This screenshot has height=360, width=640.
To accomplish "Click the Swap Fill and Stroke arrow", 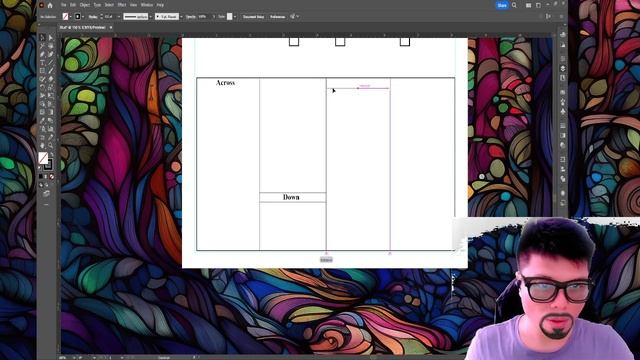I will pyautogui.click(x=51, y=155).
